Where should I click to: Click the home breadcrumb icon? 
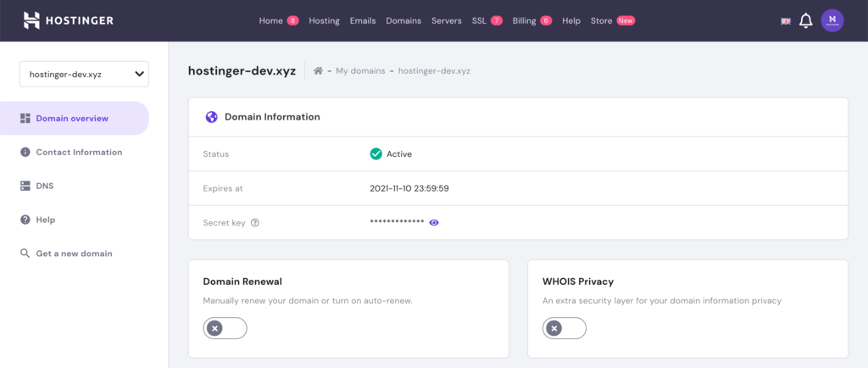318,71
